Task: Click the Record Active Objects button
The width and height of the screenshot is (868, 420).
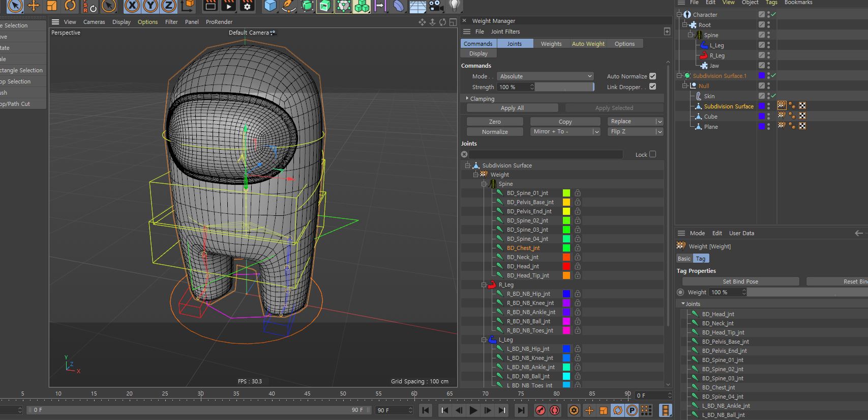Action: 541,410
